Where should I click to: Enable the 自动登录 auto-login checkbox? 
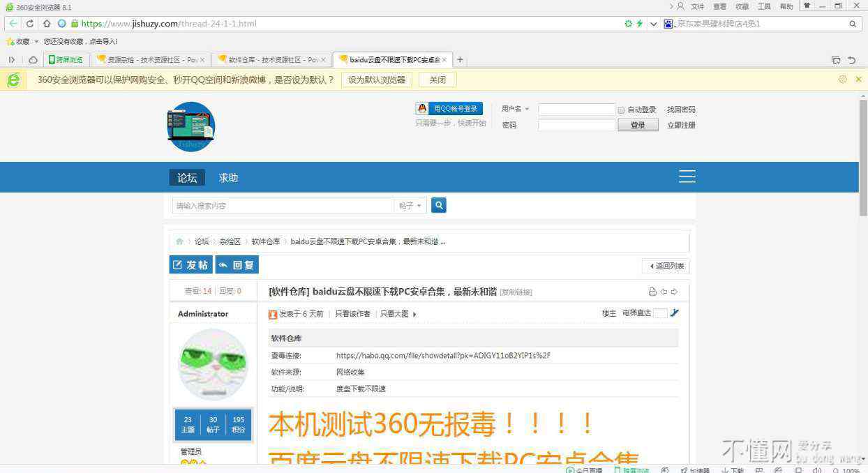click(x=621, y=110)
